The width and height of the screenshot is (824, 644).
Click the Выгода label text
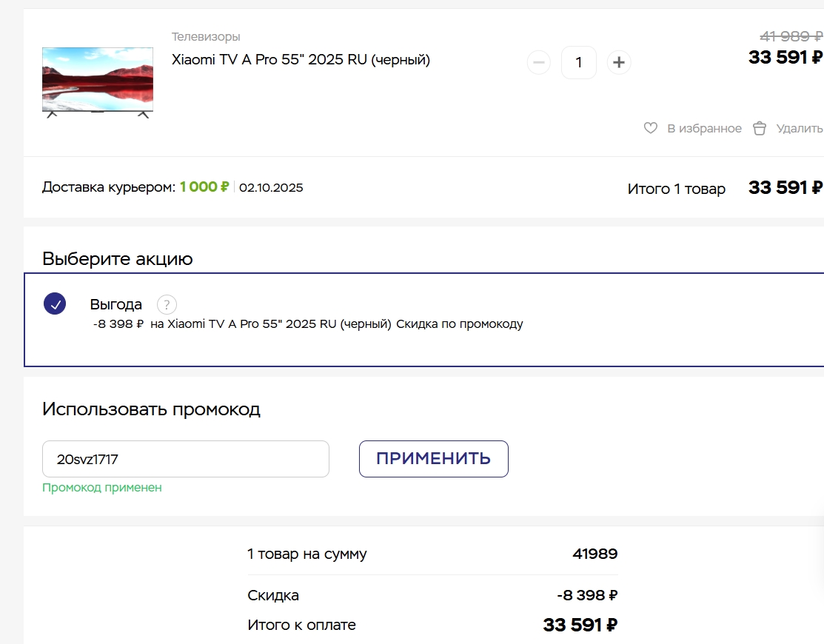pyautogui.click(x=115, y=304)
